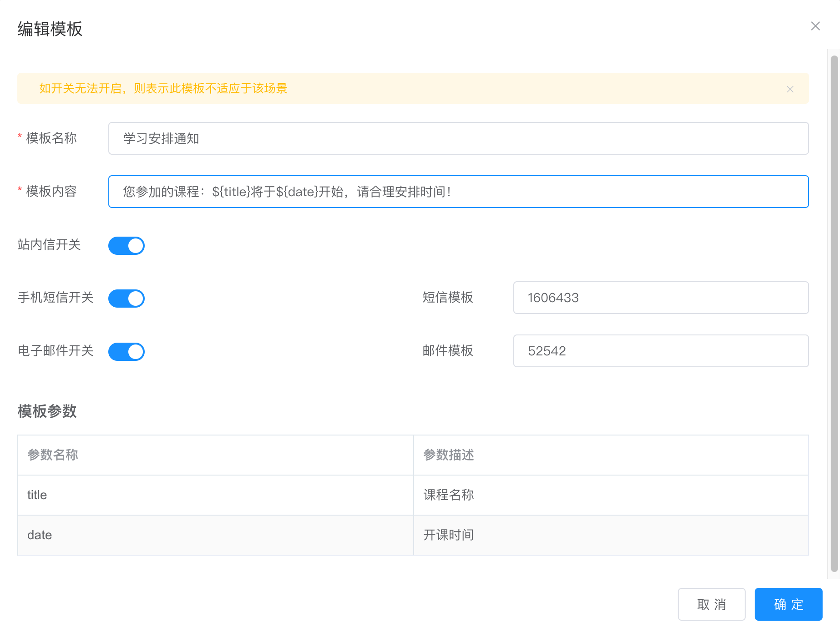
Task: Click the dialog's vertical scrollbar
Action: (834, 314)
